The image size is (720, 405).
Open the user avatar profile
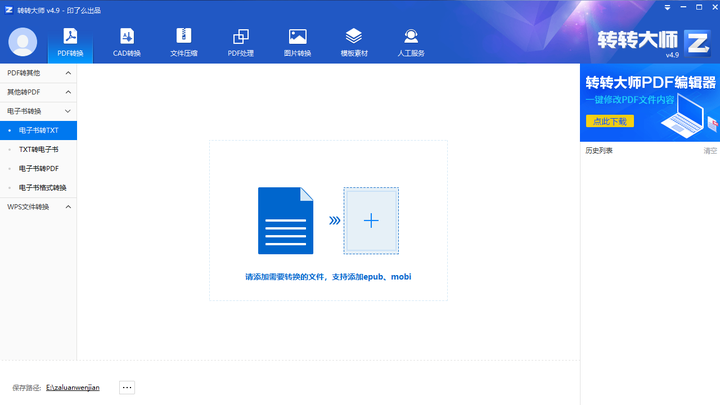(22, 42)
